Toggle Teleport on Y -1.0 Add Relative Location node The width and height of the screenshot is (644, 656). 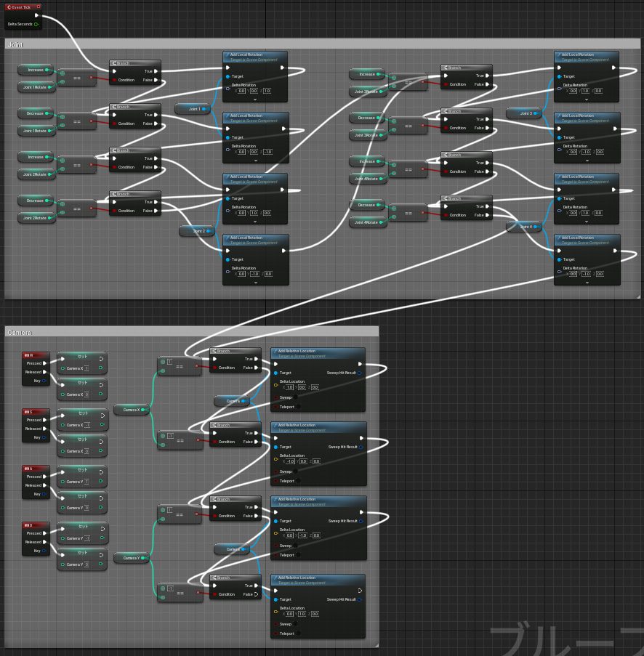298,555
